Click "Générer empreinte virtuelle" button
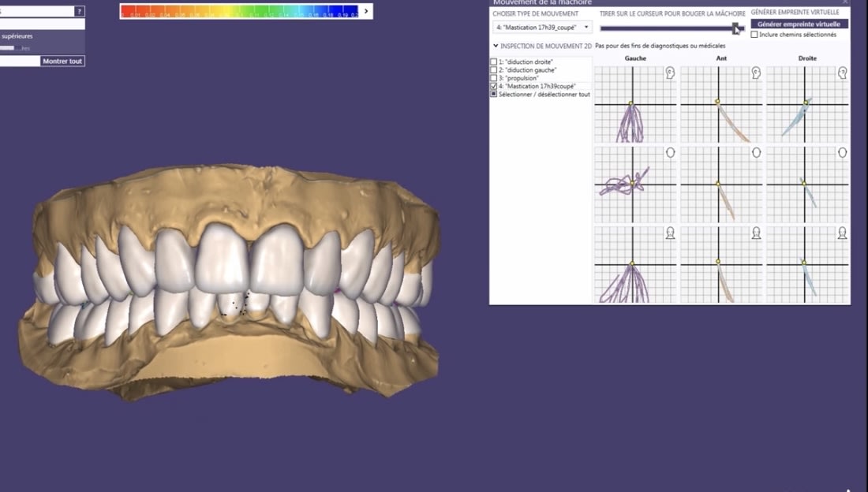868x492 pixels. coord(799,24)
